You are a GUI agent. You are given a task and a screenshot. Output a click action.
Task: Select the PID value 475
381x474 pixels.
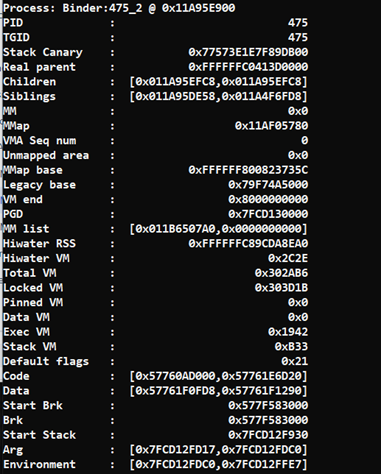pyautogui.click(x=298, y=23)
